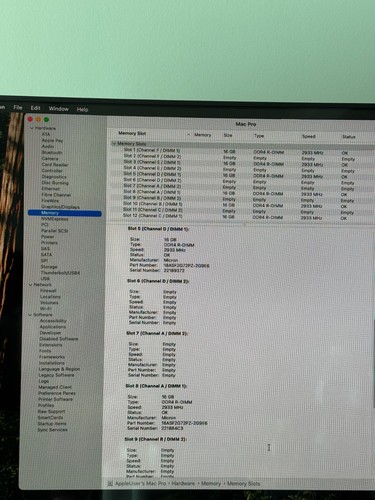Open the Edit menu
375x500 pixels.
(x=35, y=108)
